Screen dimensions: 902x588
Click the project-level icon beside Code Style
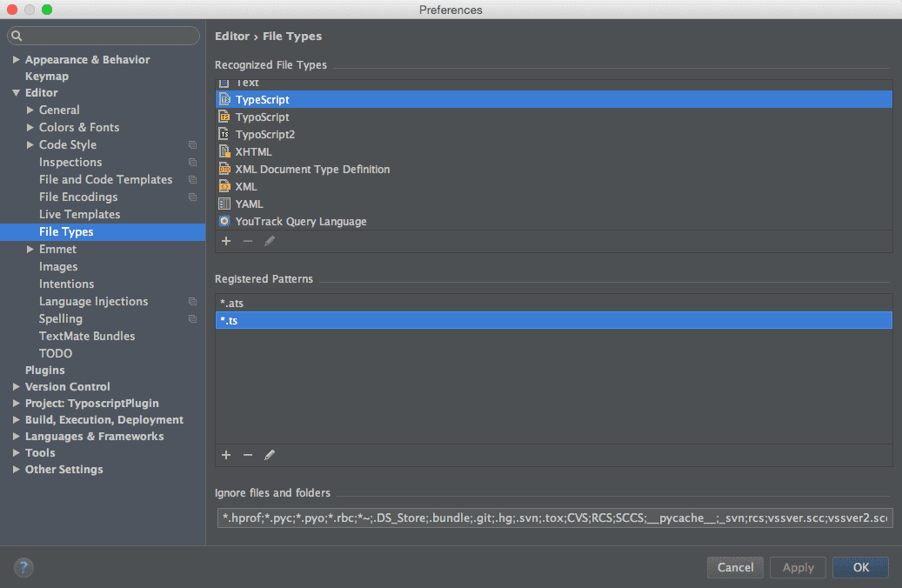tap(193, 145)
